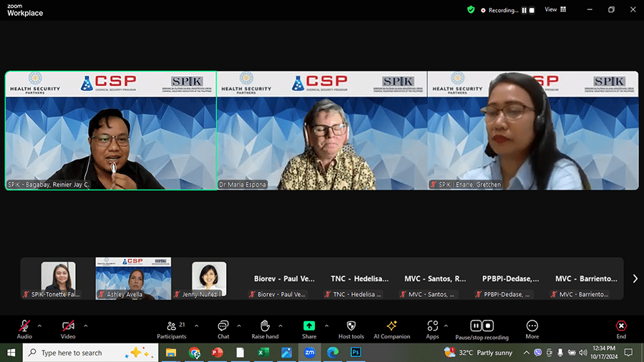Stop recording from the bottom toolbar
The image size is (644, 362).
coord(488,326)
